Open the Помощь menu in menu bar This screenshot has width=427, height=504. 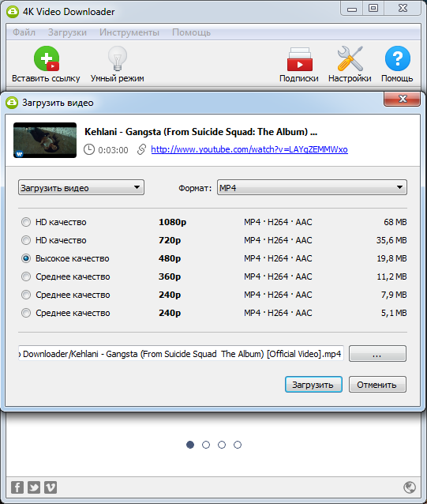click(x=191, y=32)
